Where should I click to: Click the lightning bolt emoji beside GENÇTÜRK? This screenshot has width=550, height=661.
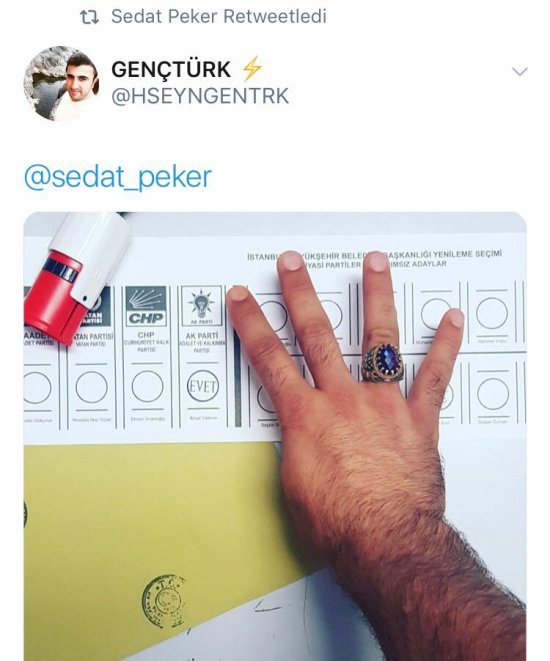pos(252,69)
